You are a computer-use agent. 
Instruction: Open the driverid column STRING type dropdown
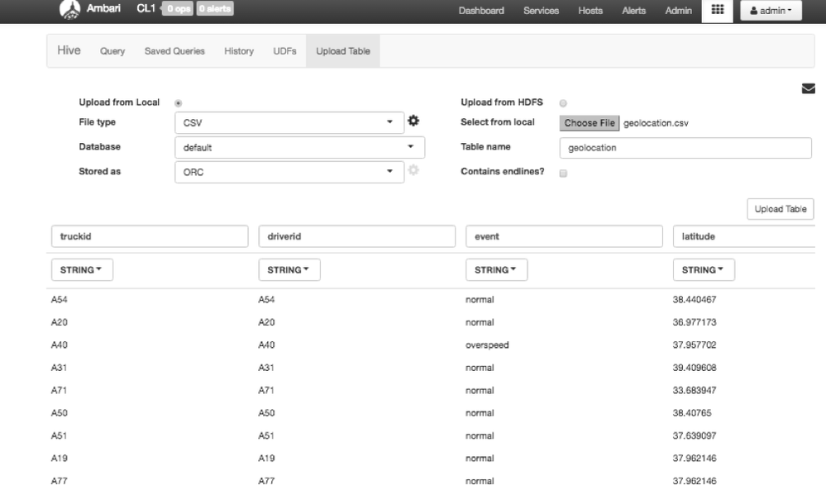289,269
